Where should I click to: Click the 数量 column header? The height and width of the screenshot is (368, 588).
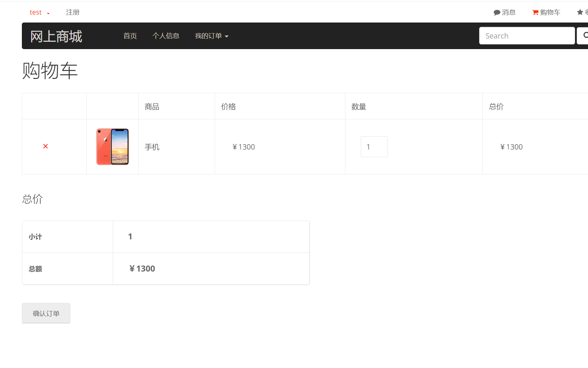358,106
